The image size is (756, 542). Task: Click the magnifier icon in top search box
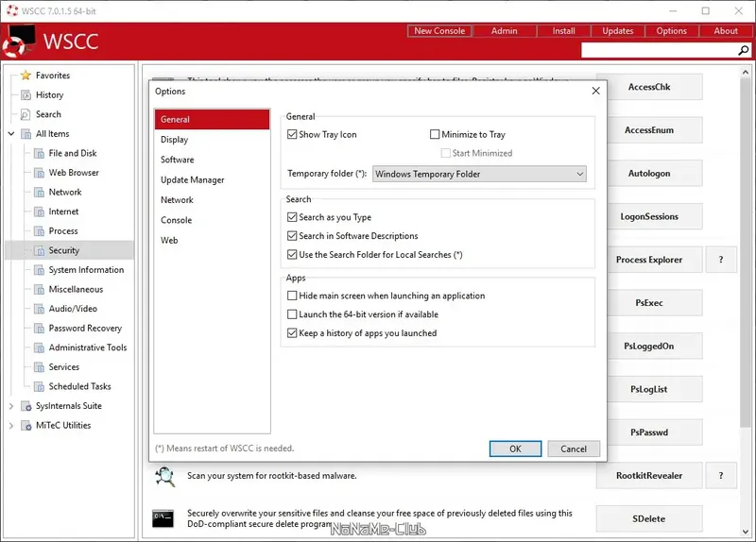click(x=744, y=50)
